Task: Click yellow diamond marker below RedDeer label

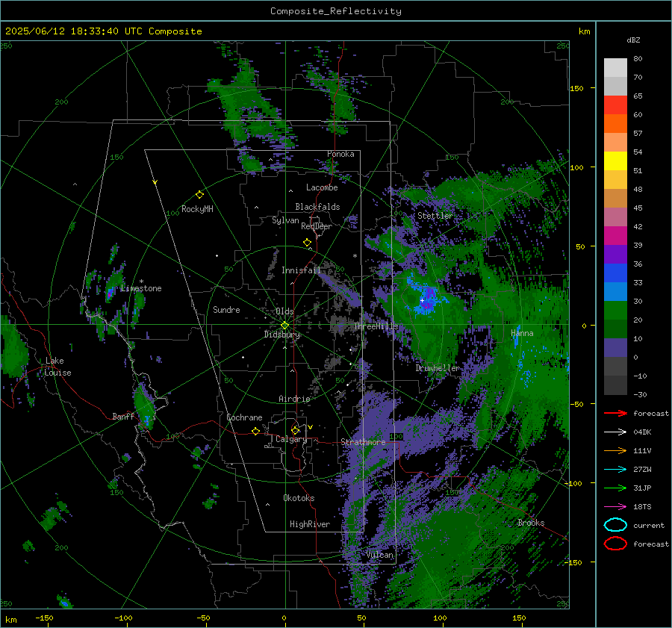Action: pos(308,243)
